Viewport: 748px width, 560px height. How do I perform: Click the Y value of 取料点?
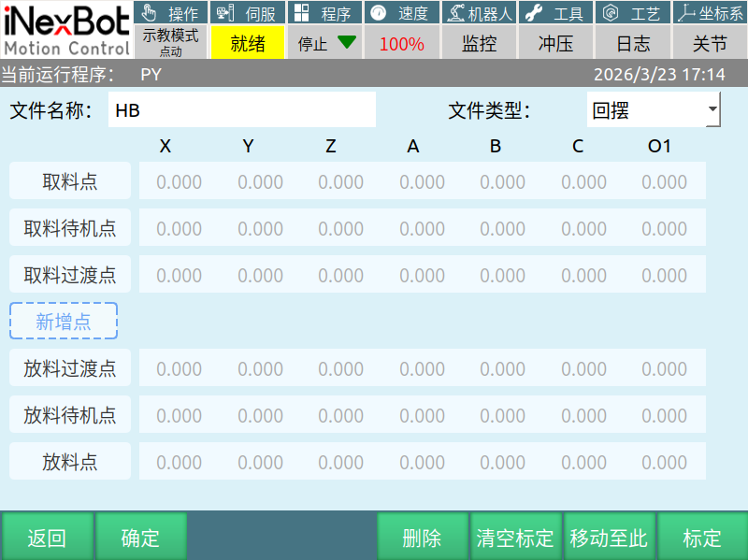(261, 181)
